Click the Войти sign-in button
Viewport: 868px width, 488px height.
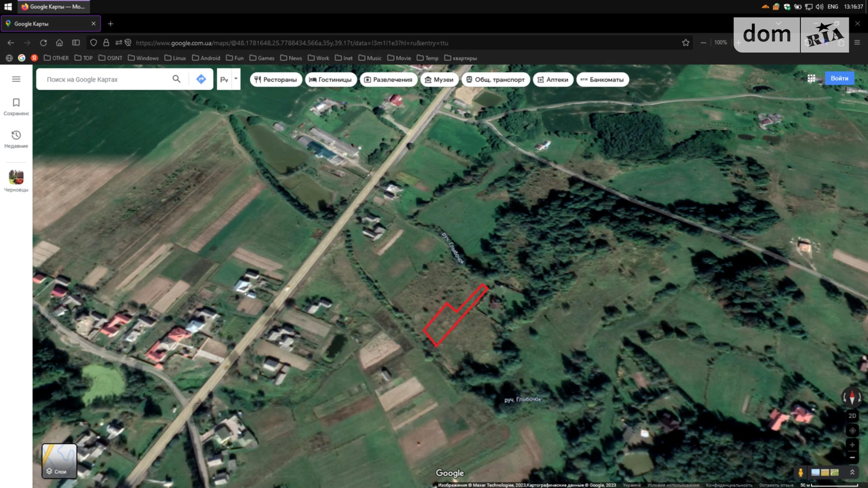tap(839, 78)
